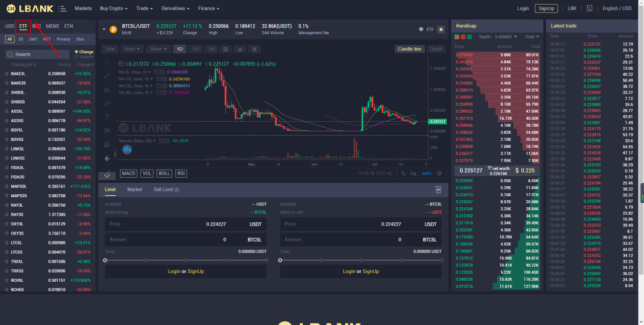Open the 1hour interval dropdown
Screen dimensions: 644x325
point(158,49)
